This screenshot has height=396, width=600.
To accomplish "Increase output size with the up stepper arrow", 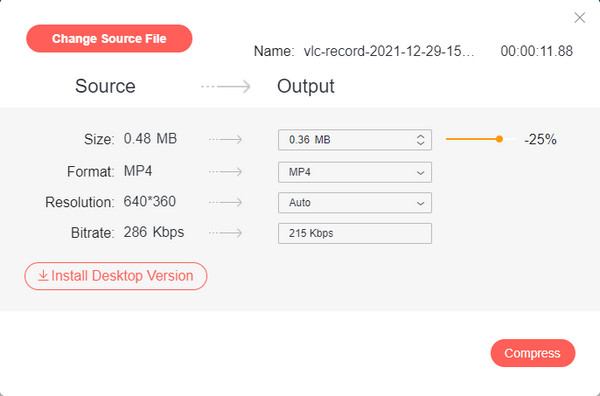I will click(x=420, y=136).
